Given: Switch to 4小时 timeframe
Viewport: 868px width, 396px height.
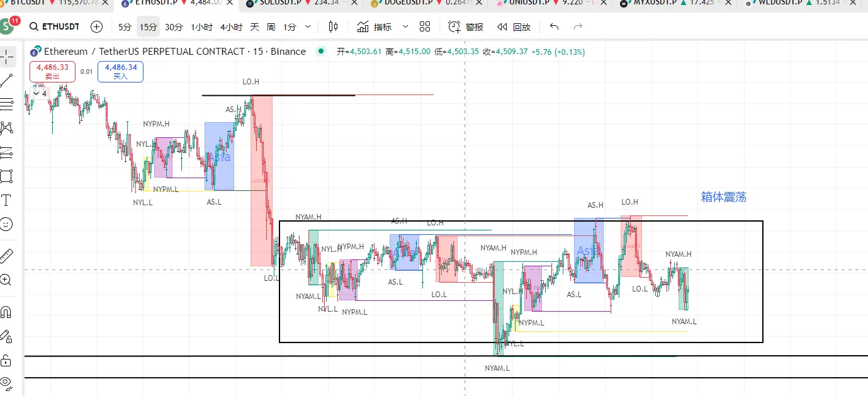Looking at the screenshot, I should coord(231,27).
